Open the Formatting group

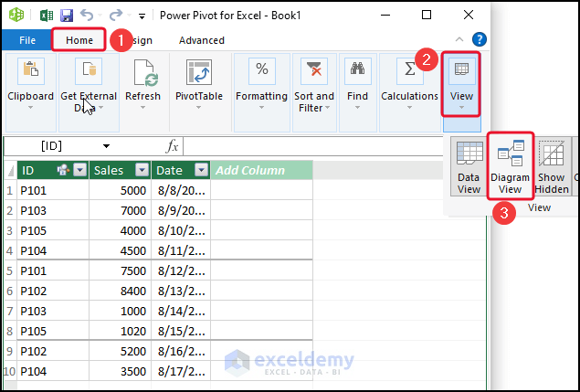261,92
